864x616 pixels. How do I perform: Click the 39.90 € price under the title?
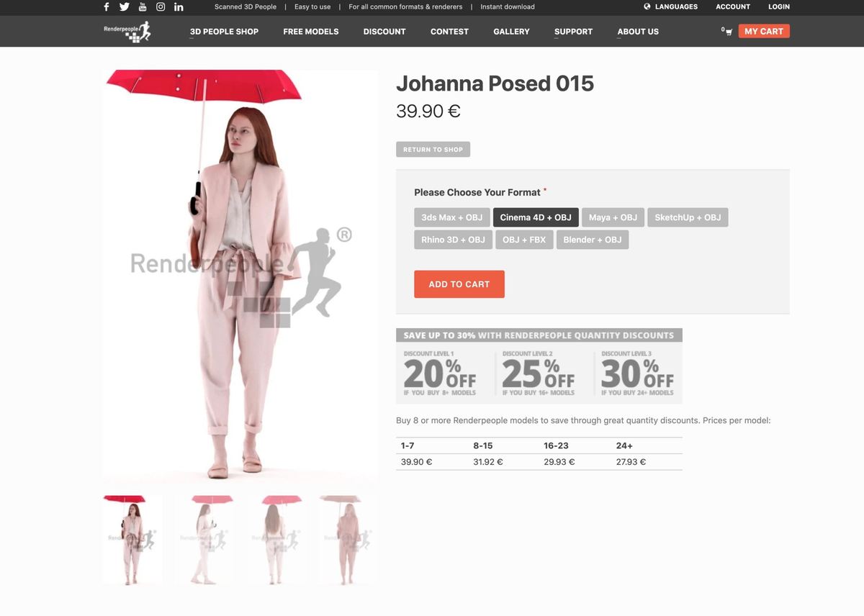point(428,111)
